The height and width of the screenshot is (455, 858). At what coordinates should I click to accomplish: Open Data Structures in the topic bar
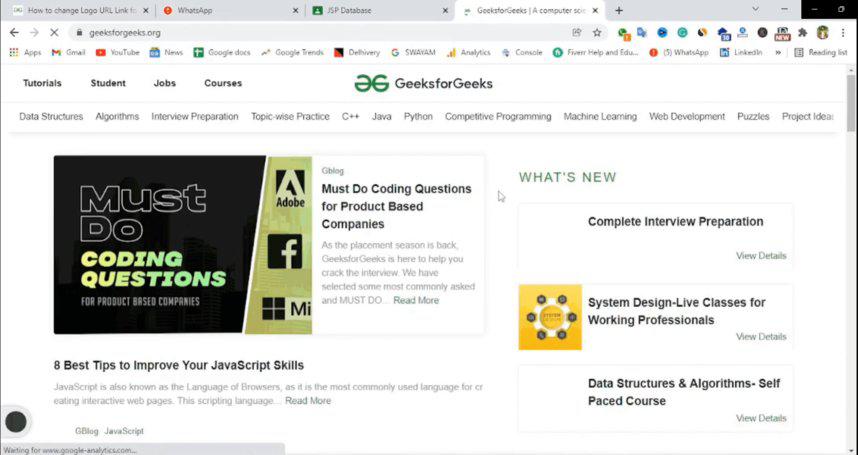pyautogui.click(x=51, y=116)
